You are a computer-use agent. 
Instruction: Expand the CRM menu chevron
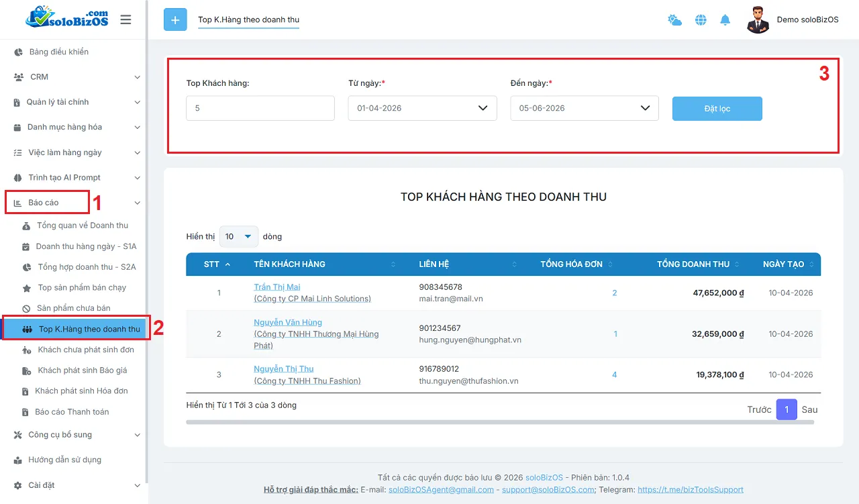(x=137, y=77)
